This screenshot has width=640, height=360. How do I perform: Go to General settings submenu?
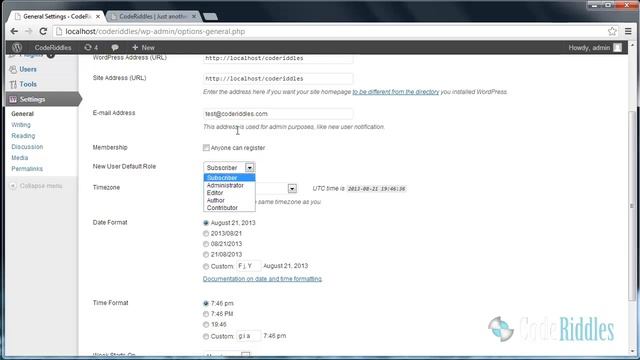[x=22, y=114]
